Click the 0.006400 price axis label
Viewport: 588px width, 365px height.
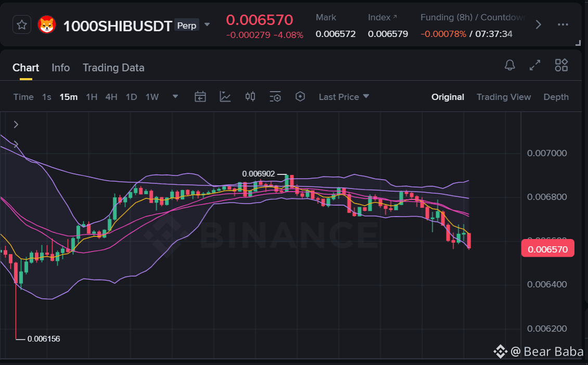pyautogui.click(x=547, y=284)
